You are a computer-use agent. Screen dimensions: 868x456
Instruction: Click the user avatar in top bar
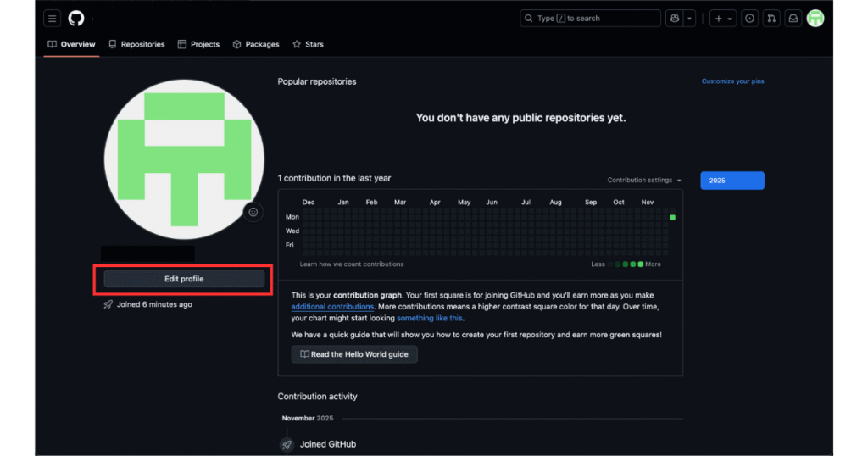click(x=815, y=19)
